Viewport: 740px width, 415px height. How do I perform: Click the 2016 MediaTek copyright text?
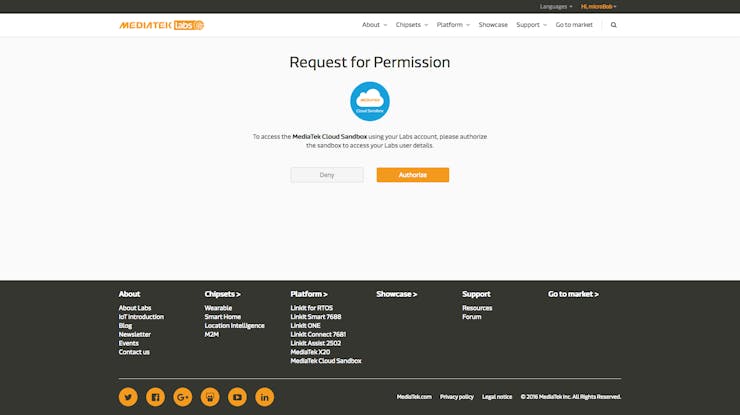click(571, 397)
